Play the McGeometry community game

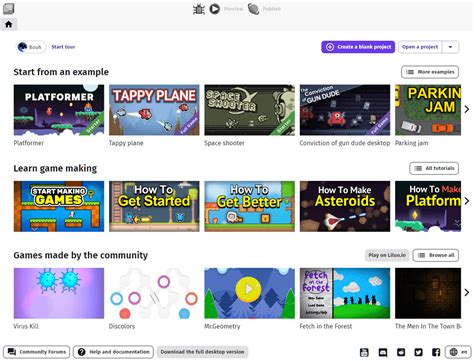pyautogui.click(x=249, y=293)
